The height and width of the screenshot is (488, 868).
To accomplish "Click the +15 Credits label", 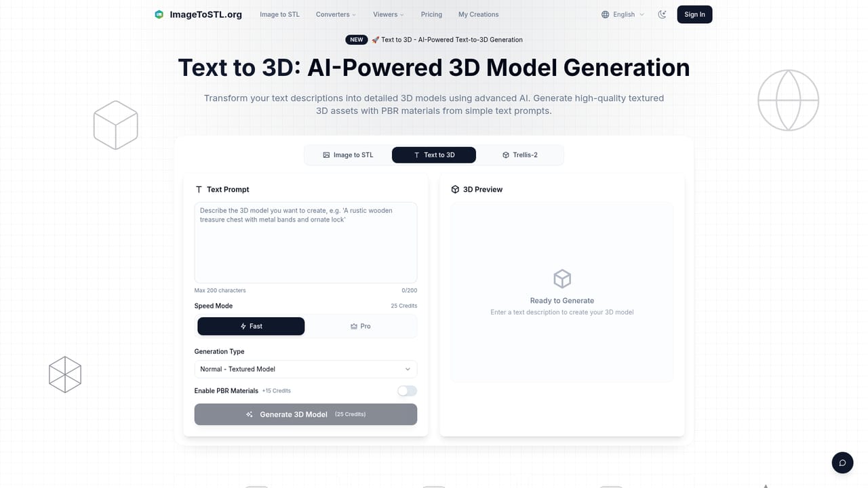I will coord(277,391).
